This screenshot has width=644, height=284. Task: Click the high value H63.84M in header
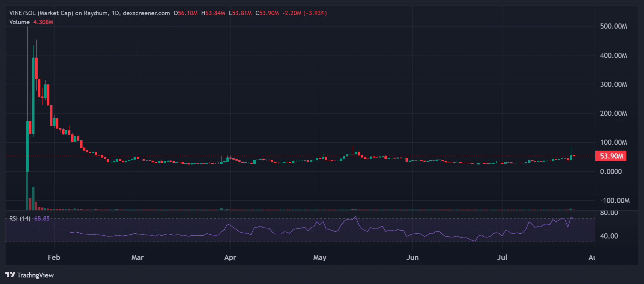pyautogui.click(x=213, y=13)
